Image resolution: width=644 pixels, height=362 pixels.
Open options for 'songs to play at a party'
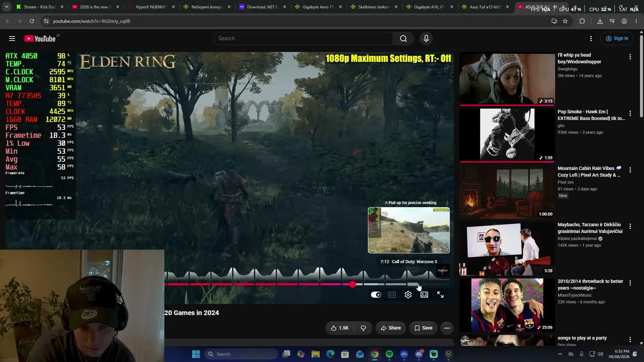pyautogui.click(x=630, y=340)
